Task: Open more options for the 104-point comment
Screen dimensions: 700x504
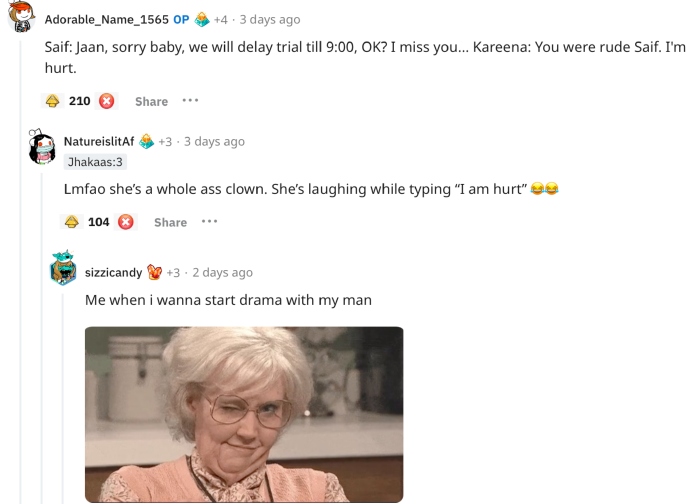Action: pyautogui.click(x=209, y=222)
